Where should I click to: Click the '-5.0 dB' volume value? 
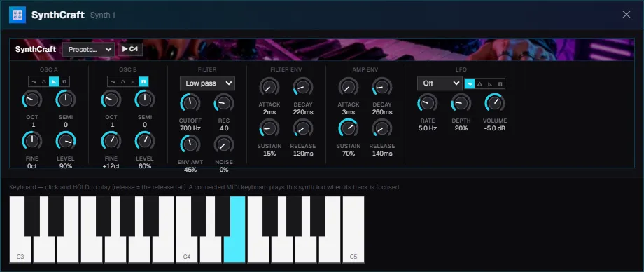coord(494,128)
